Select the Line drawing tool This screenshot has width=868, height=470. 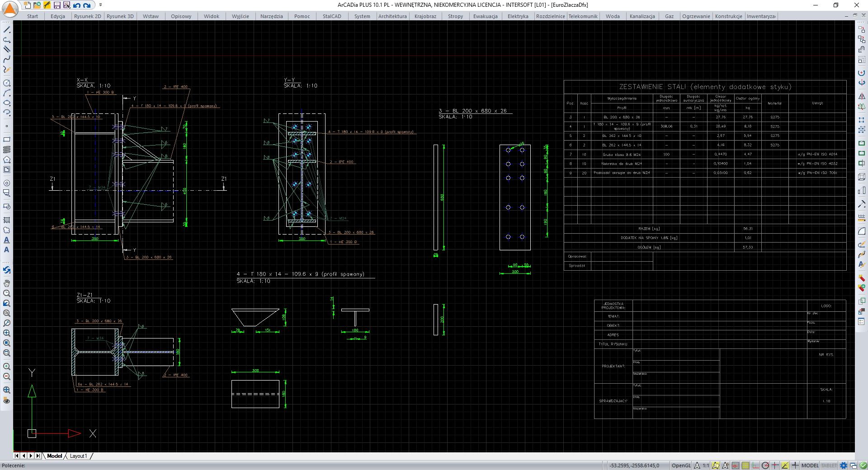tap(7, 30)
